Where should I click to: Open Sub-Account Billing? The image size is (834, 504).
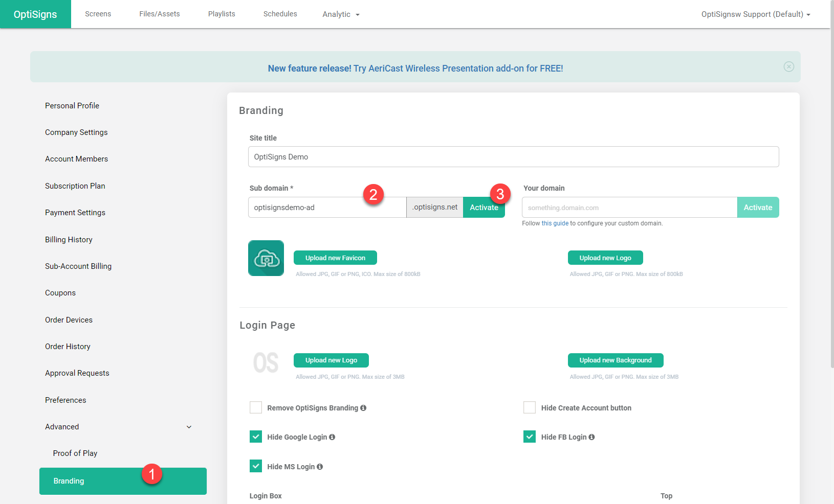click(78, 266)
